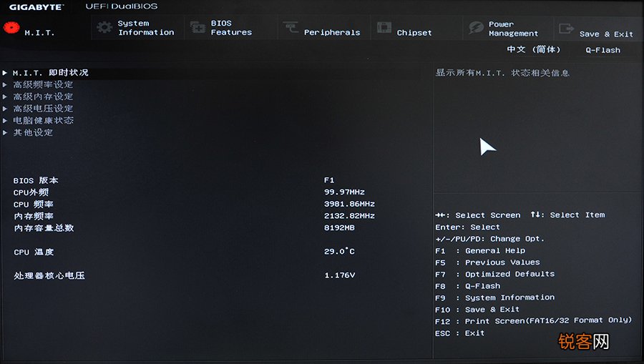Click the 'Enter: Select' hint
This screenshot has height=364, width=644.
click(467, 227)
